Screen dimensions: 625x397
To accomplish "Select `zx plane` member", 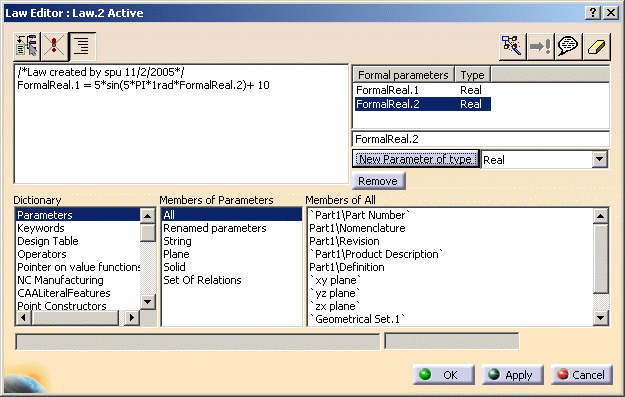I will 335,306.
